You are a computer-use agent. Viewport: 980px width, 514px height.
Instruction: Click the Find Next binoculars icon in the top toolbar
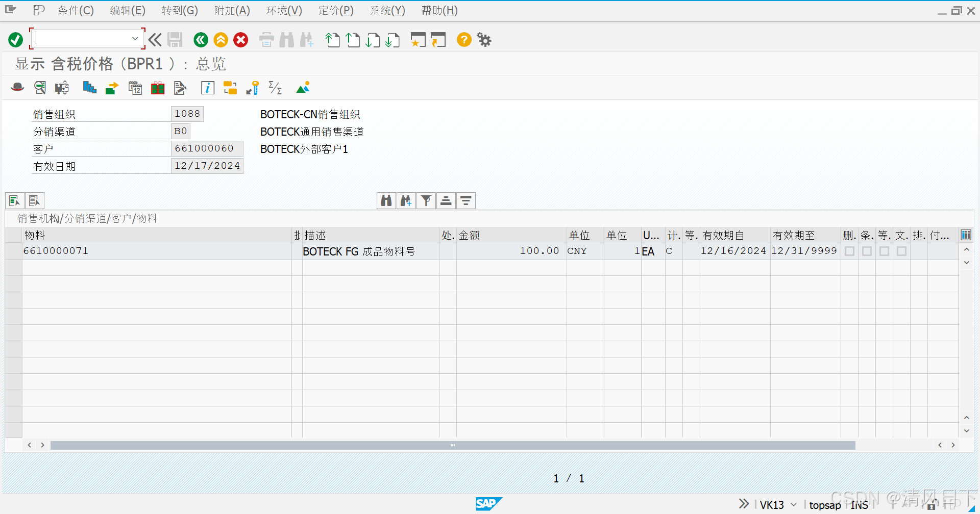click(307, 39)
